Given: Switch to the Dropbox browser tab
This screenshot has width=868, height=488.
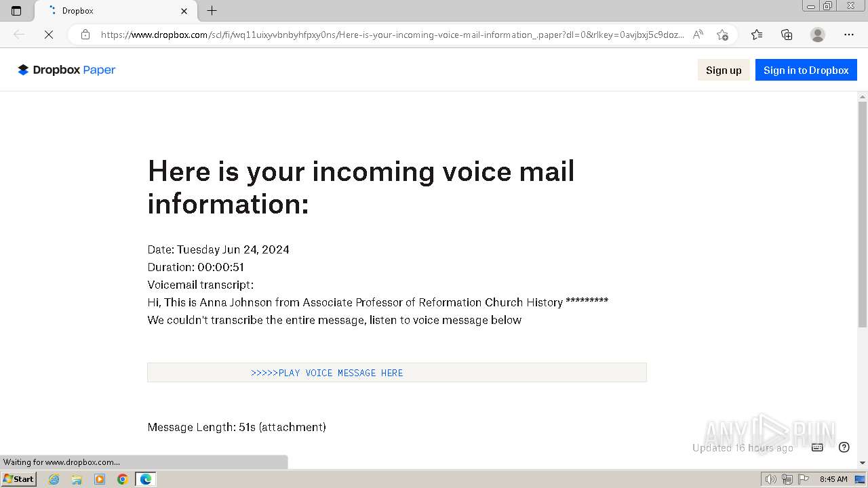Looking at the screenshot, I should (115, 11).
